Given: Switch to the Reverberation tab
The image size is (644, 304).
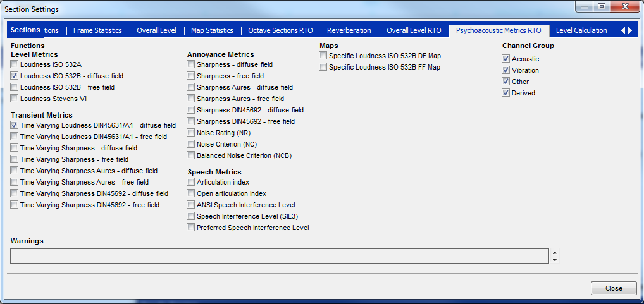Looking at the screenshot, I should (349, 30).
